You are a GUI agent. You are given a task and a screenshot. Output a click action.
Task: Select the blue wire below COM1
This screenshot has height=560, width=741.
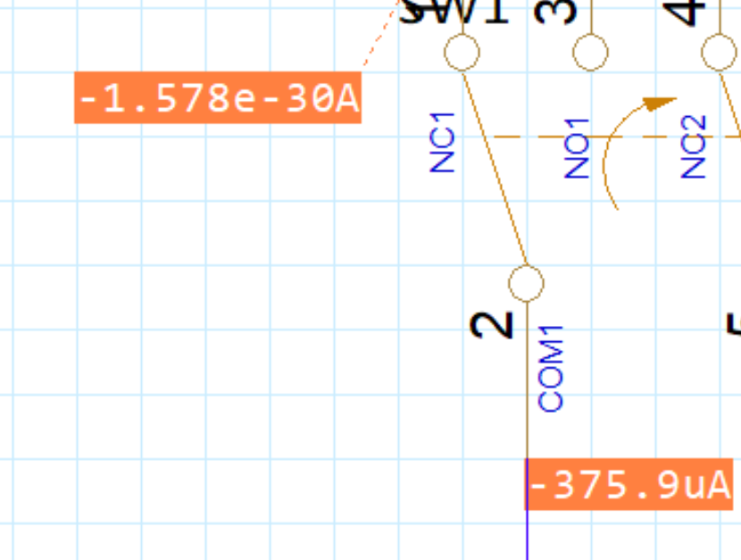pyautogui.click(x=527, y=534)
